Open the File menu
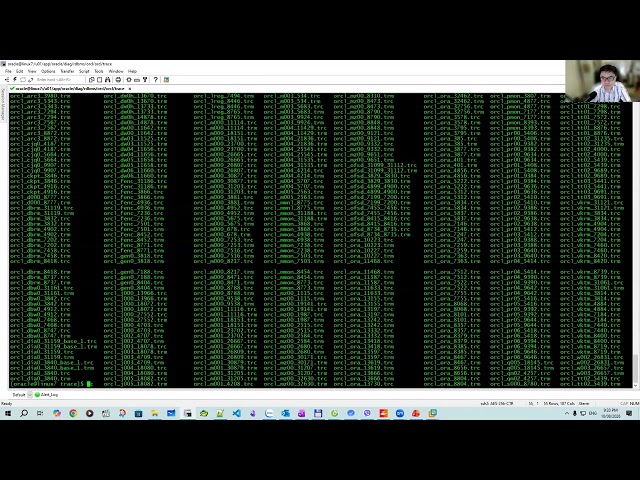640x480 pixels. pos(8,71)
